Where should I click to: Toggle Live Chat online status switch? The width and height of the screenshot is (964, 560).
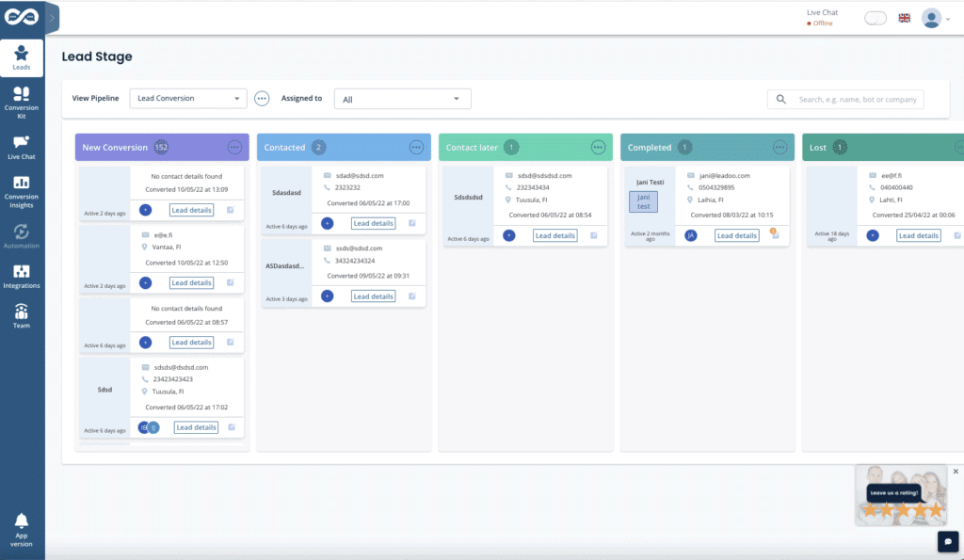click(875, 18)
